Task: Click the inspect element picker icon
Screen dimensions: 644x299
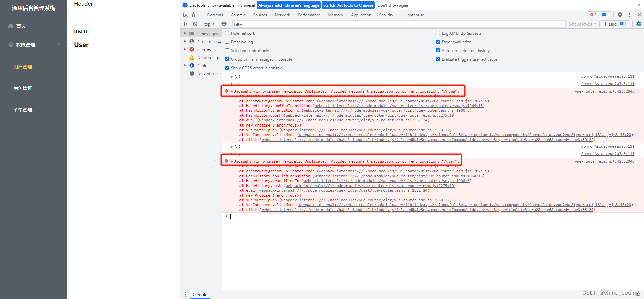Action: [x=185, y=15]
